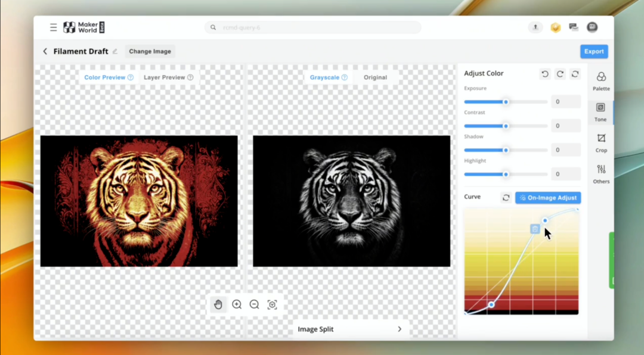Click the Export button
Image resolution: width=644 pixels, height=355 pixels.
[594, 51]
